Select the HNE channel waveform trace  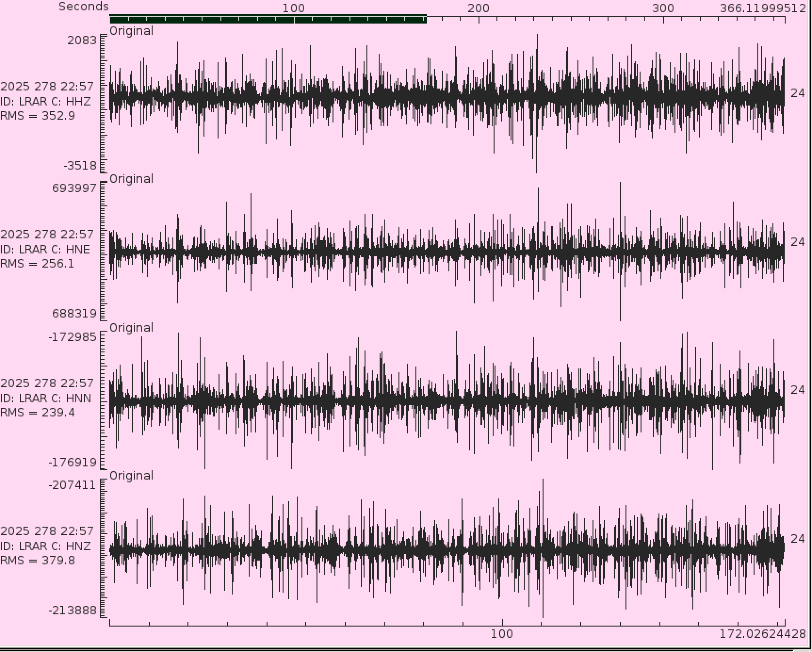coord(447,251)
